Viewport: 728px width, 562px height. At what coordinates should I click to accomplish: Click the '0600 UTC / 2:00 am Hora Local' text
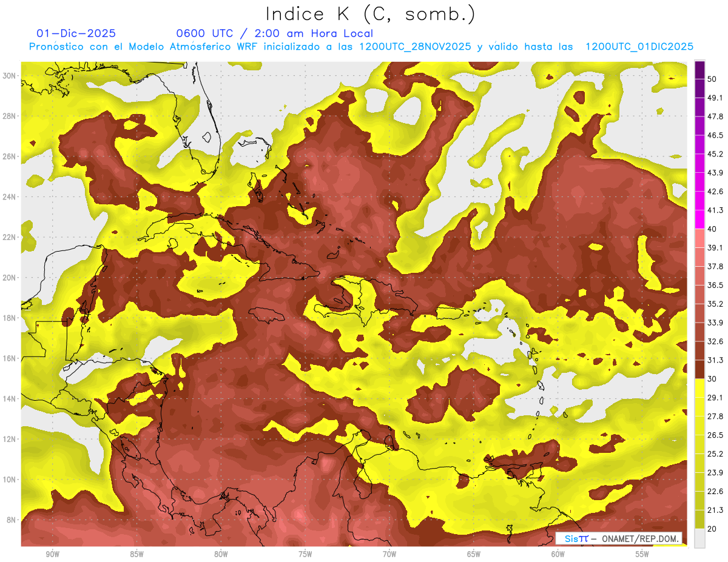(274, 33)
